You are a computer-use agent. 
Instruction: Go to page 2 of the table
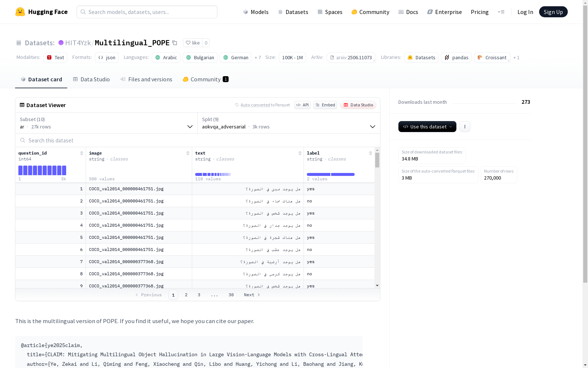click(x=186, y=295)
